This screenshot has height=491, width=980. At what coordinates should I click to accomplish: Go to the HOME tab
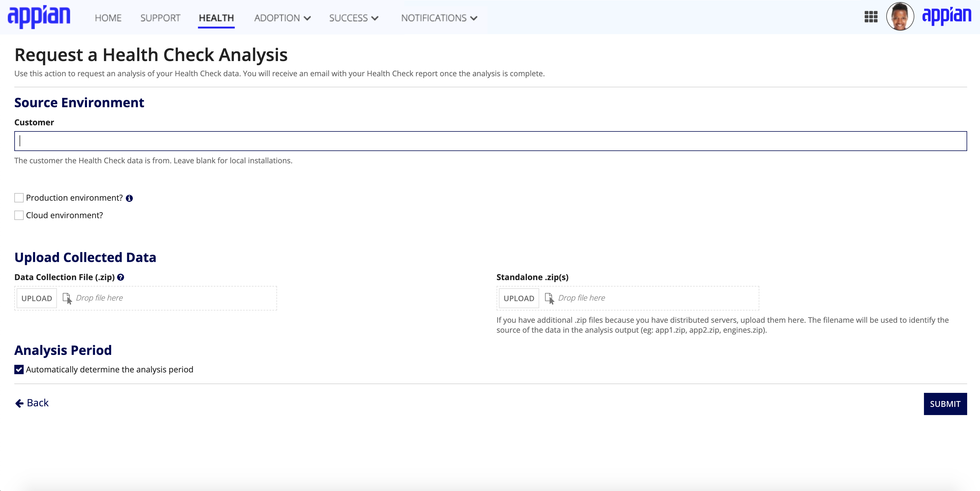(108, 18)
